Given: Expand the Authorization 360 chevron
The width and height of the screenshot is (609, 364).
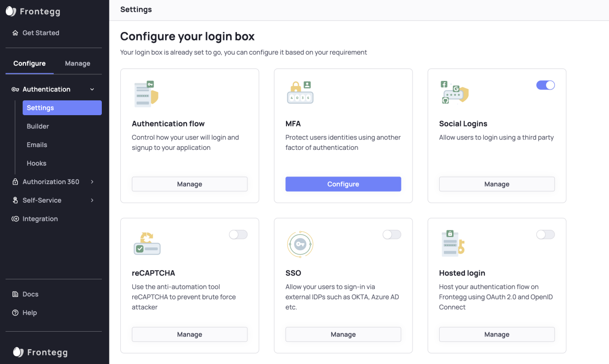Looking at the screenshot, I should 92,182.
